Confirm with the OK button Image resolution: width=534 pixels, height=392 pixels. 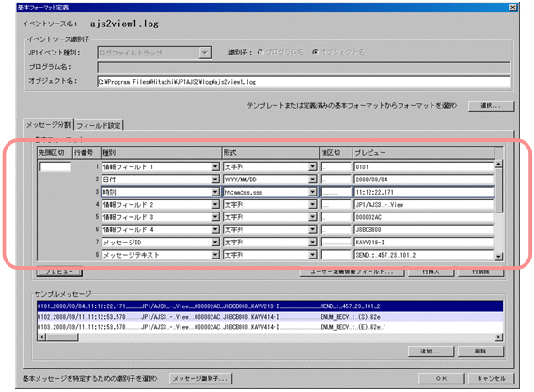point(441,379)
